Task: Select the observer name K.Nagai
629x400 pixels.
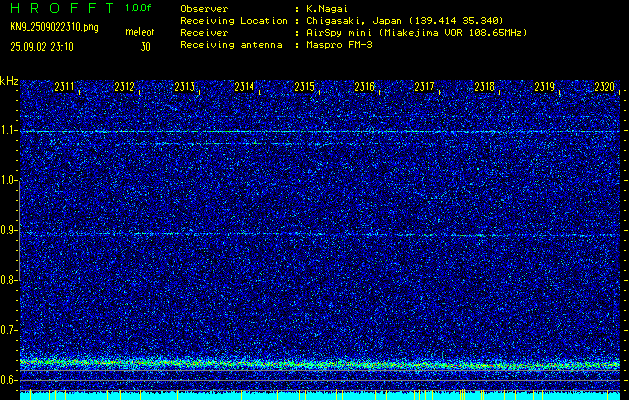Action: [x=328, y=9]
